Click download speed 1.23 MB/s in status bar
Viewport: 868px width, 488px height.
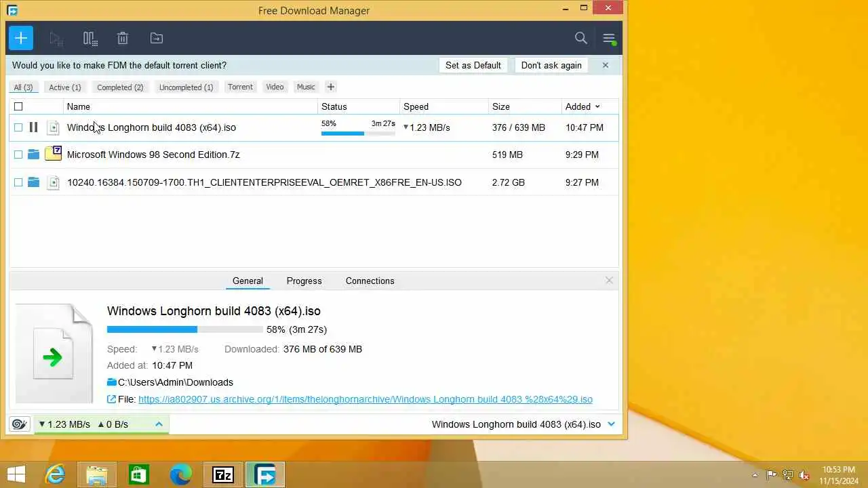pyautogui.click(x=64, y=424)
